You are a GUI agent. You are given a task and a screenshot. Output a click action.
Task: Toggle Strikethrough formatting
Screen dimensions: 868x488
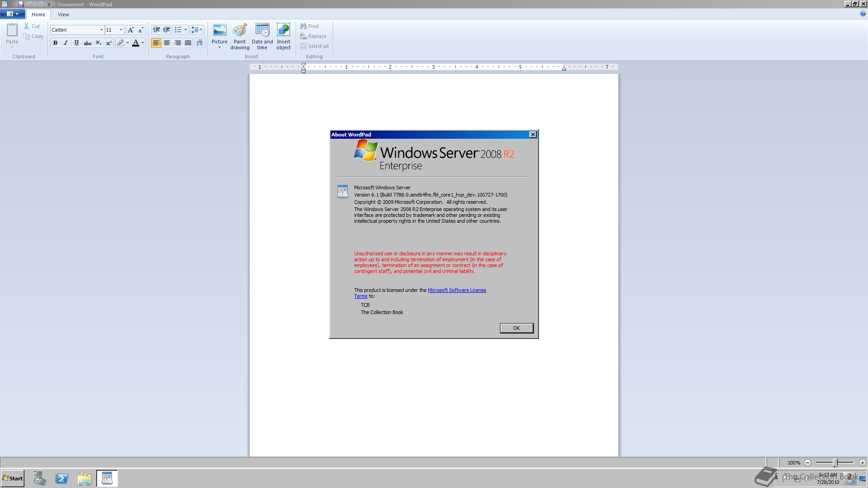pos(87,43)
